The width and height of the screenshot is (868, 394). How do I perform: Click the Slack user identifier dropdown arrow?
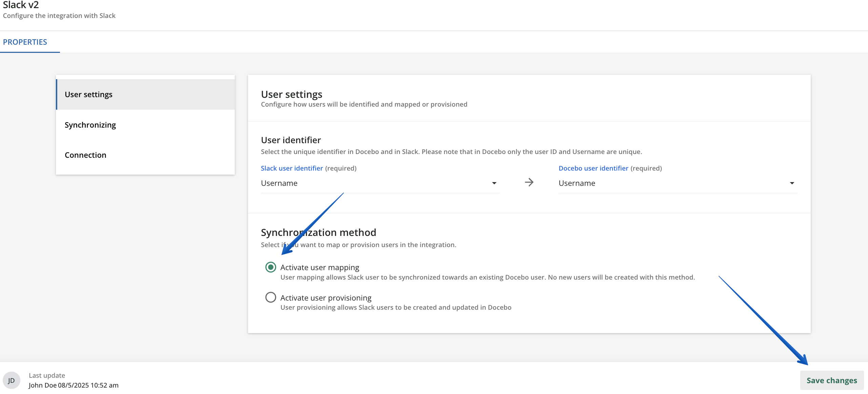click(x=494, y=183)
